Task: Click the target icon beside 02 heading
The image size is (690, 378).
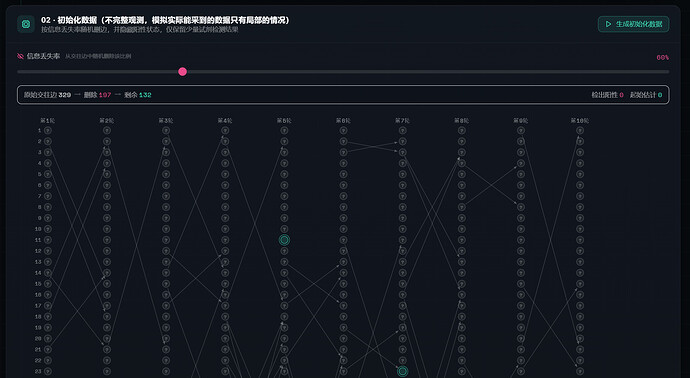Action: (26, 24)
